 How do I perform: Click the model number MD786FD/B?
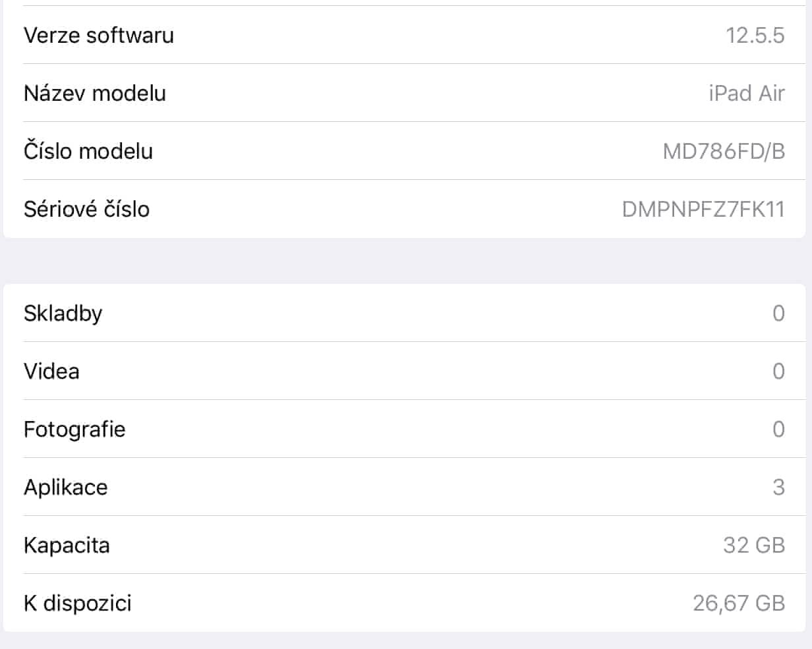pyautogui.click(x=724, y=151)
